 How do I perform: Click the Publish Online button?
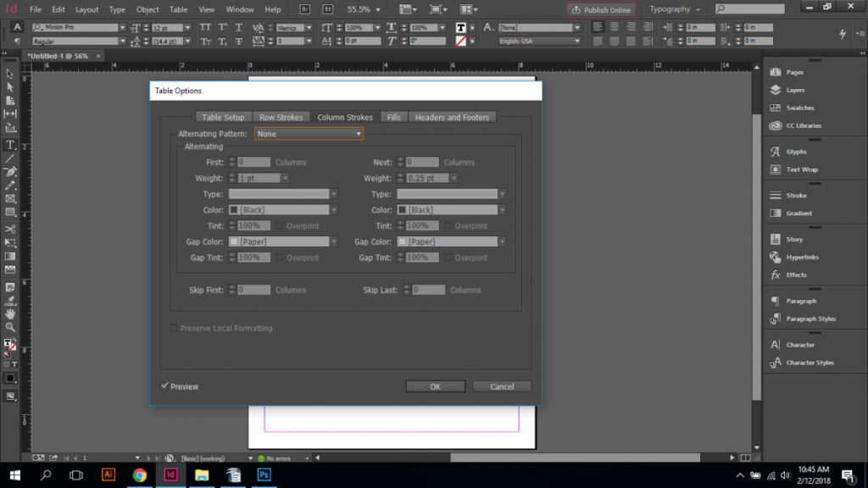tap(601, 9)
